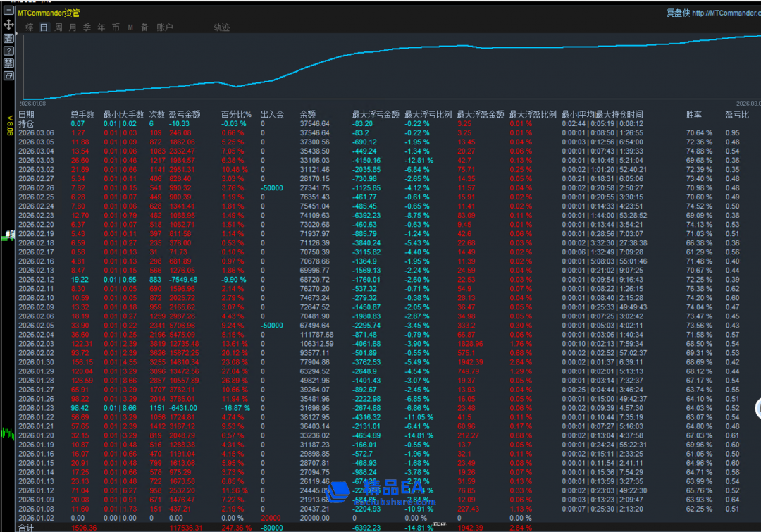Switch to the 综 summary tab
Viewport: 761px width, 532px height.
[30, 27]
